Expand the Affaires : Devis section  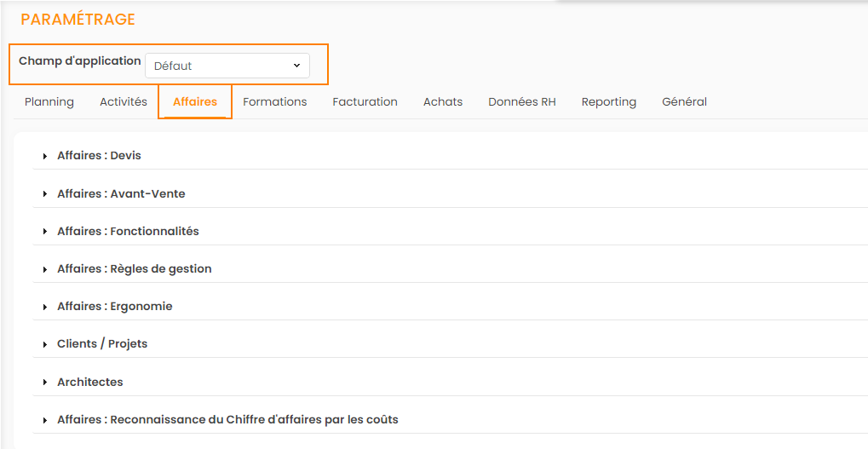[99, 156]
